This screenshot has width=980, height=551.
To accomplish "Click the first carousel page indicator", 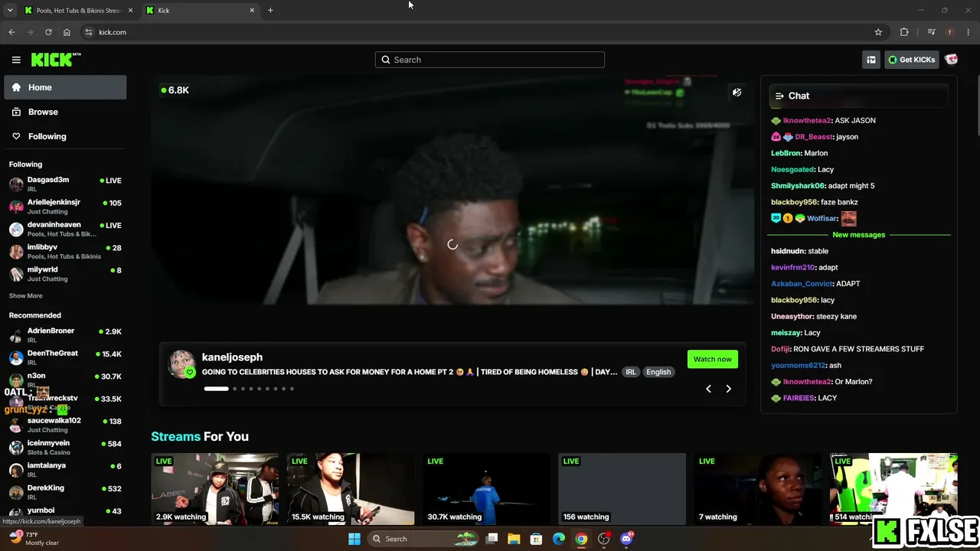I will (x=216, y=389).
